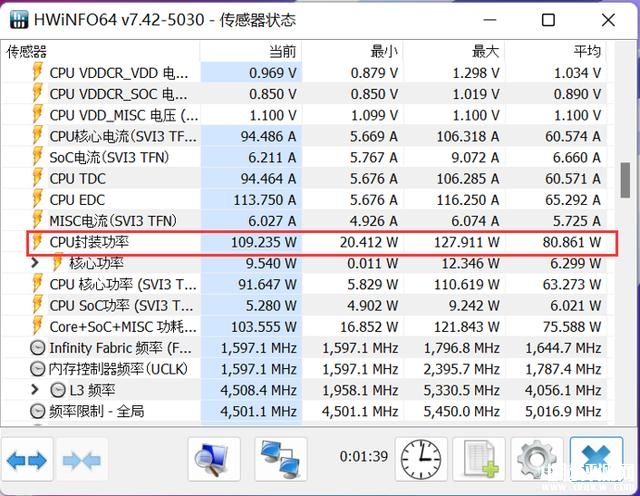Click clock icon of 内存控制器频率 row

tap(38, 369)
